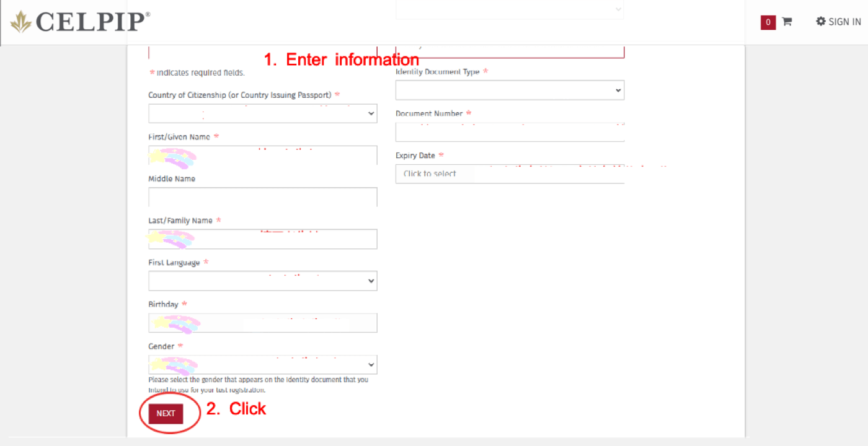Open the shopping cart icon
Image resolution: width=868 pixels, height=446 pixels.
[787, 22]
